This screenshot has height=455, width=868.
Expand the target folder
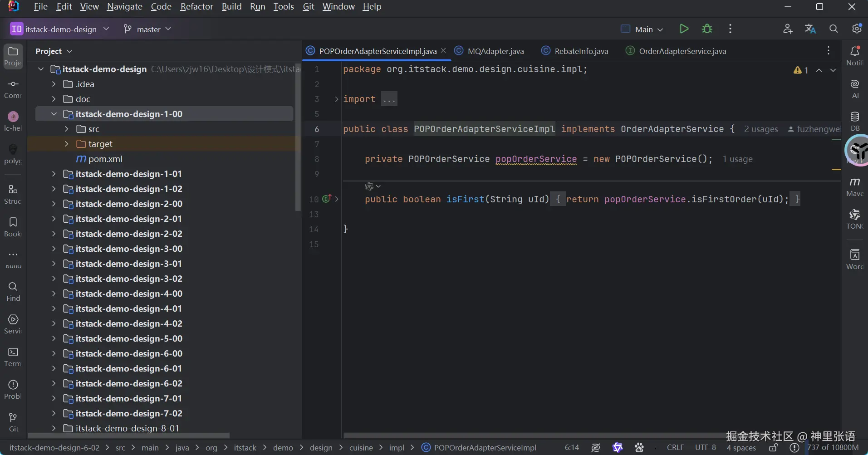(67, 144)
